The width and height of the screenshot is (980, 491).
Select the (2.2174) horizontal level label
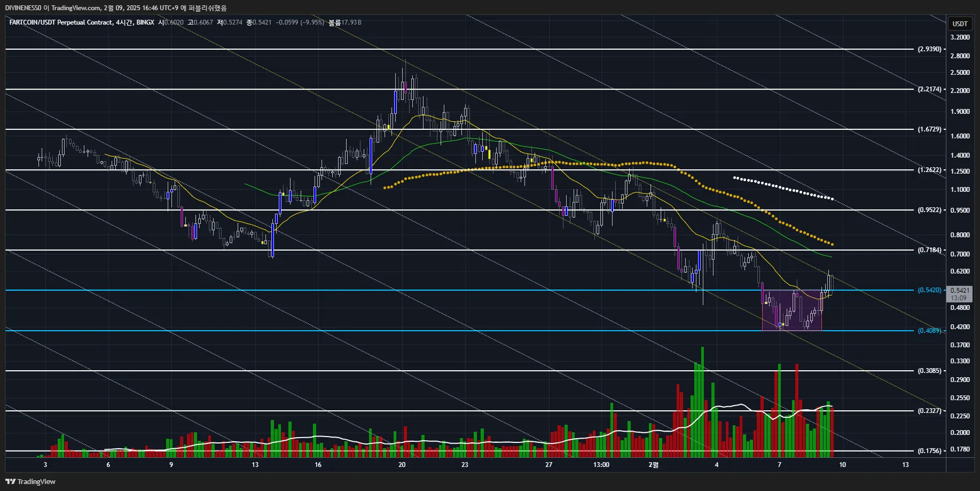tap(930, 89)
